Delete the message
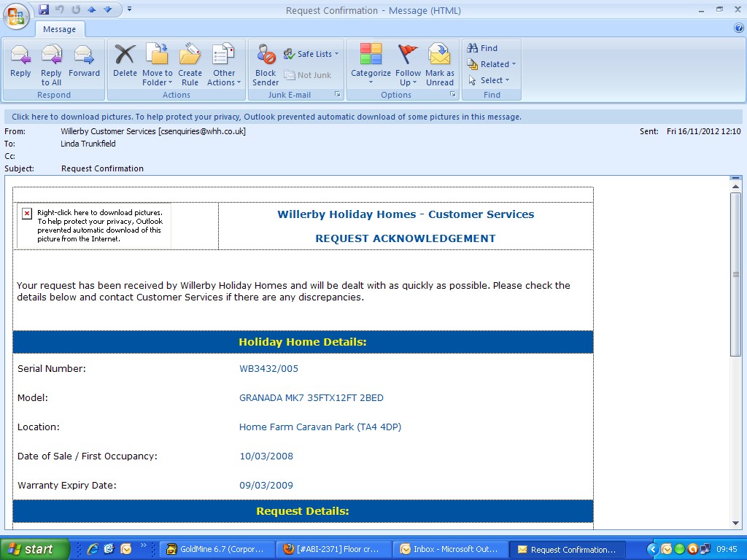747x560 pixels. (x=125, y=61)
